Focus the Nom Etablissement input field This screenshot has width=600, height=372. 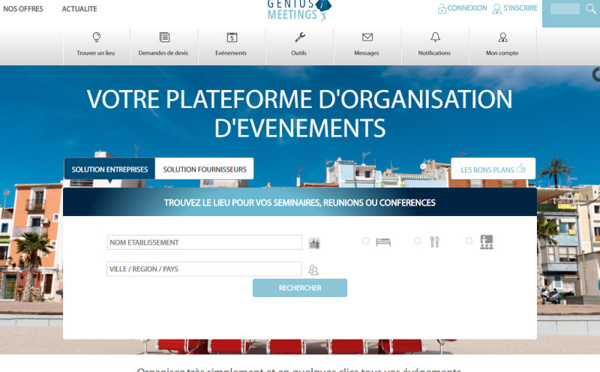(x=204, y=243)
